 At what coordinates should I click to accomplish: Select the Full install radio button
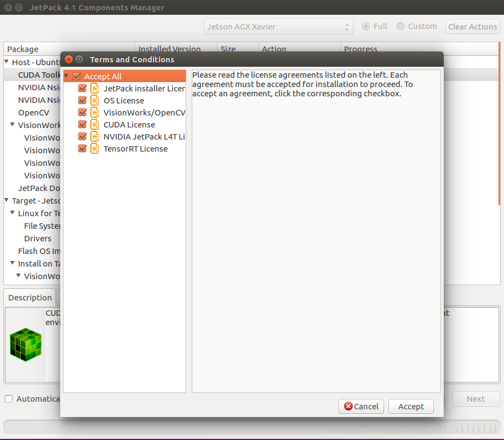[366, 26]
